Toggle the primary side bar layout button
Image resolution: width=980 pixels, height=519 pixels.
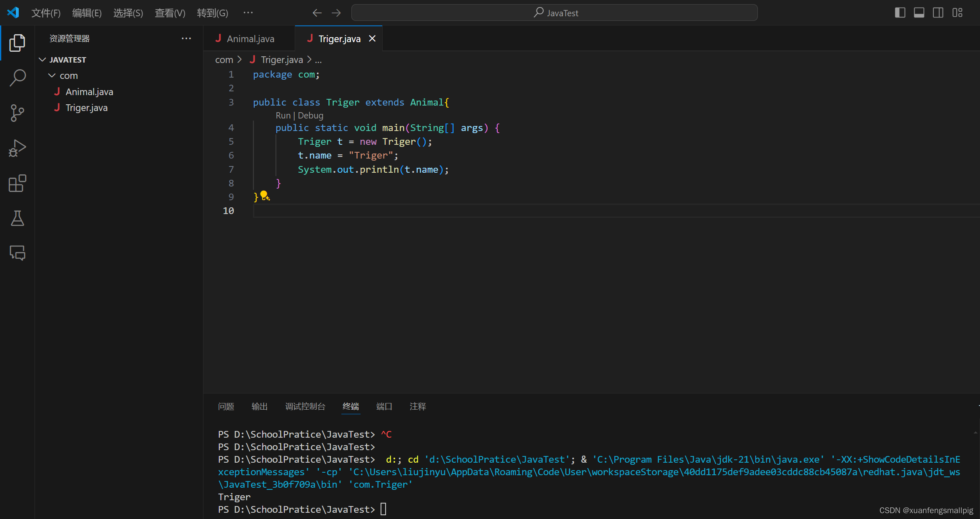(900, 13)
